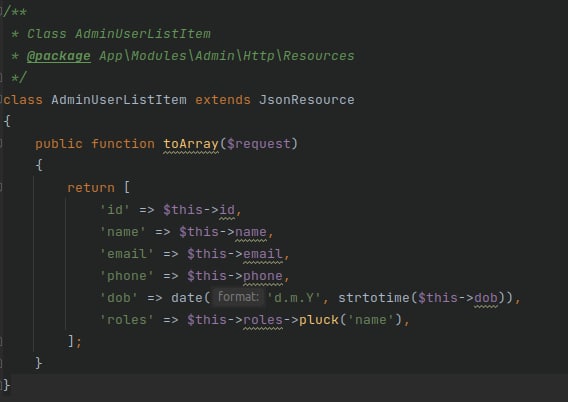Click the pluck method call

(x=319, y=320)
